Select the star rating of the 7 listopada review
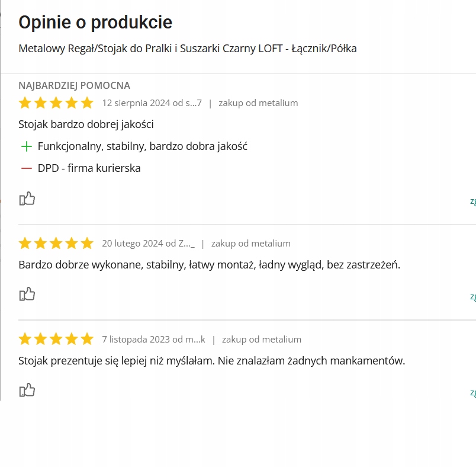Screen dimensions: 476x467 pos(56,340)
